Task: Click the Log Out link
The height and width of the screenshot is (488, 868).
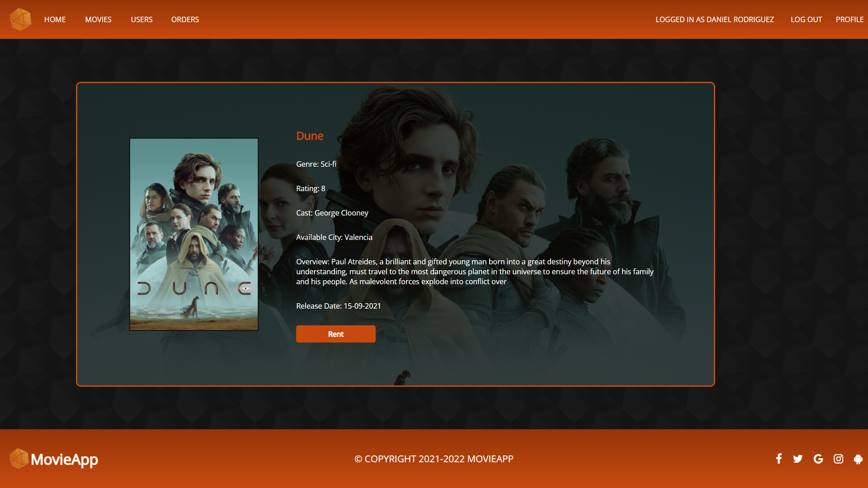Action: [x=806, y=19]
